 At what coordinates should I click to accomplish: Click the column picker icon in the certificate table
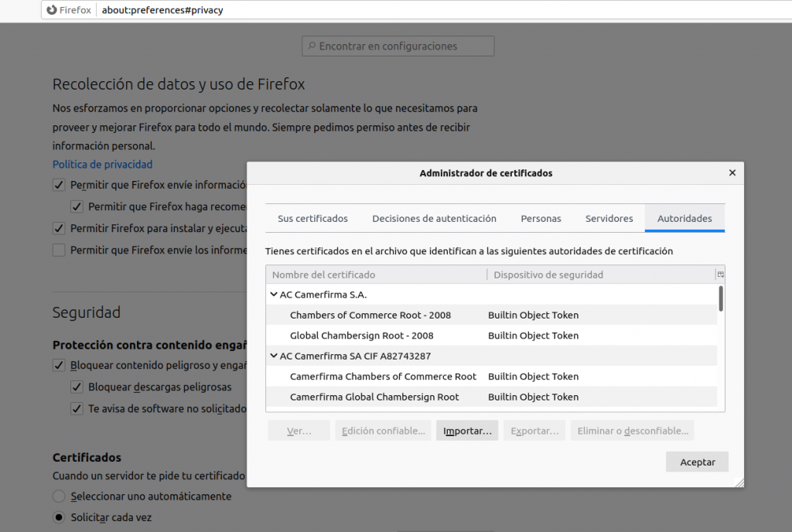pos(720,275)
